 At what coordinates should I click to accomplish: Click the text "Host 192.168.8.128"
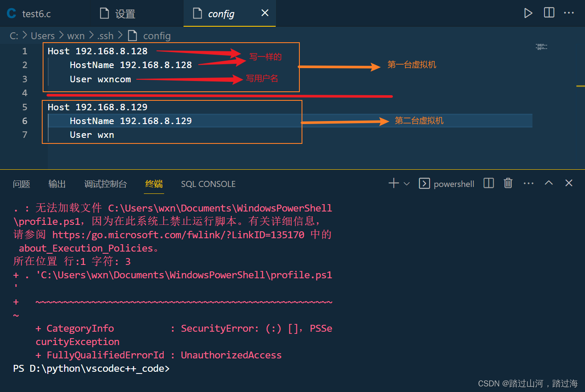point(98,51)
